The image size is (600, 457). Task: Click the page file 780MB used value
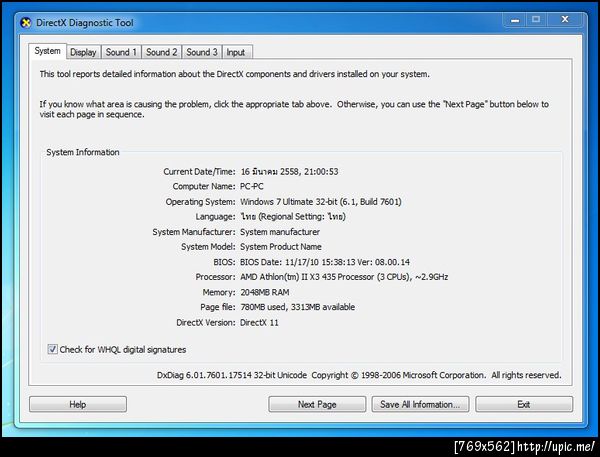pyautogui.click(x=297, y=307)
